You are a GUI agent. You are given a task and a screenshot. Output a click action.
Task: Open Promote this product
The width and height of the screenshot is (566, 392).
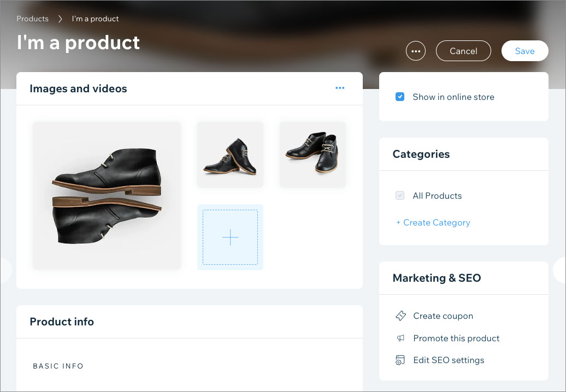coord(456,338)
